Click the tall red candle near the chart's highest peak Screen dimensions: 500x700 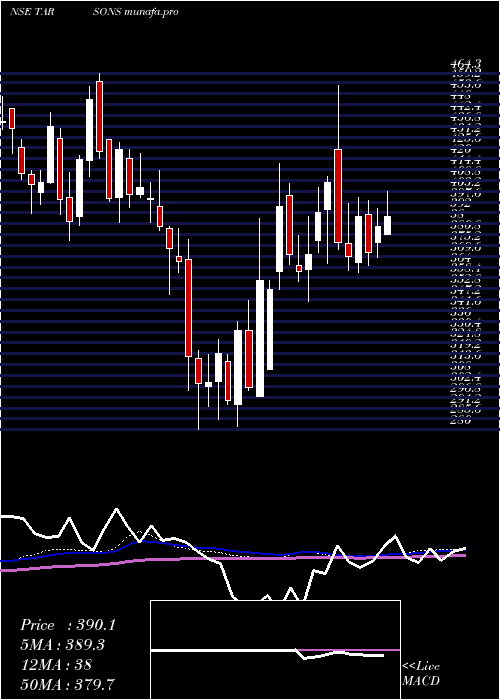pyautogui.click(x=99, y=117)
